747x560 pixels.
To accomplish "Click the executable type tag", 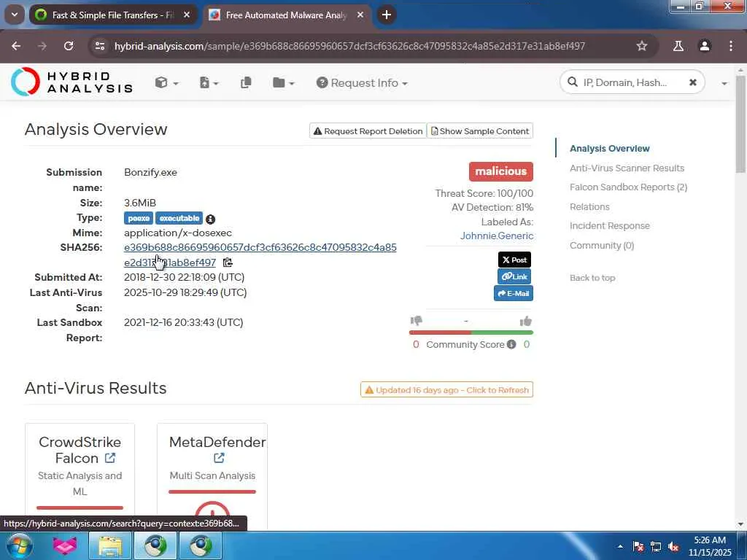I will [x=179, y=218].
